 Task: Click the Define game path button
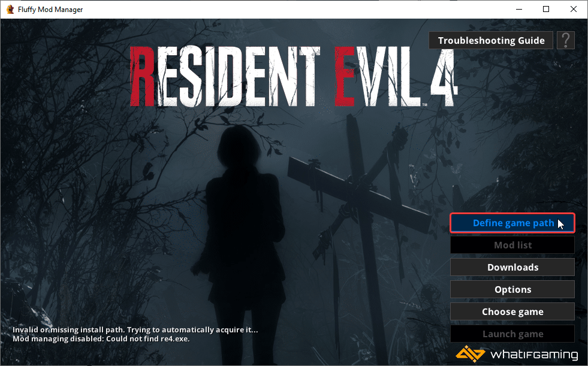point(512,223)
